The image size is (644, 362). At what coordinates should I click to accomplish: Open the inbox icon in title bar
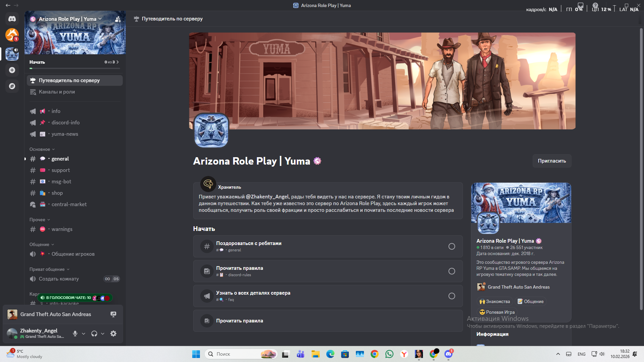point(581,5)
